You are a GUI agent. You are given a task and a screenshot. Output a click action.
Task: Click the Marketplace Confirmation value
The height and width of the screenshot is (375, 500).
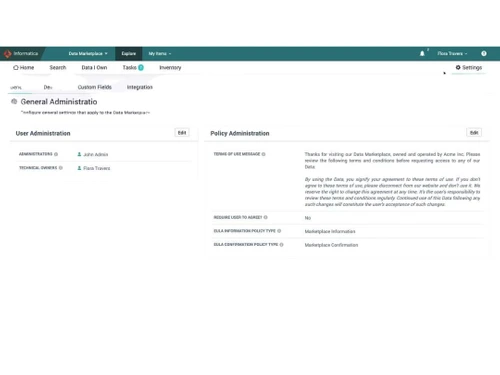(x=331, y=245)
